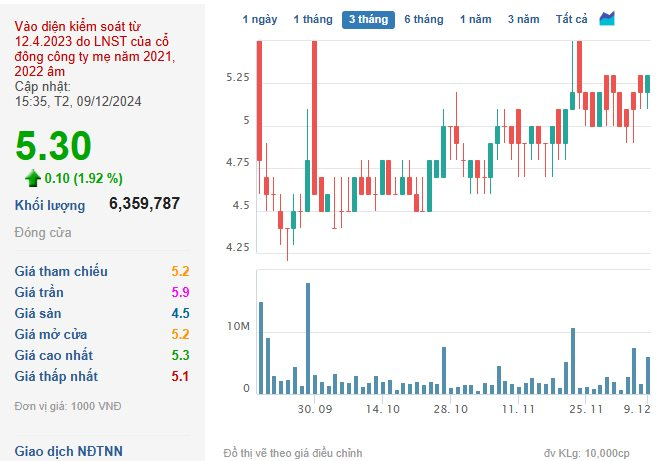Click the Giá tham chiếu label
This screenshot has width=662, height=461.
[x=61, y=271]
